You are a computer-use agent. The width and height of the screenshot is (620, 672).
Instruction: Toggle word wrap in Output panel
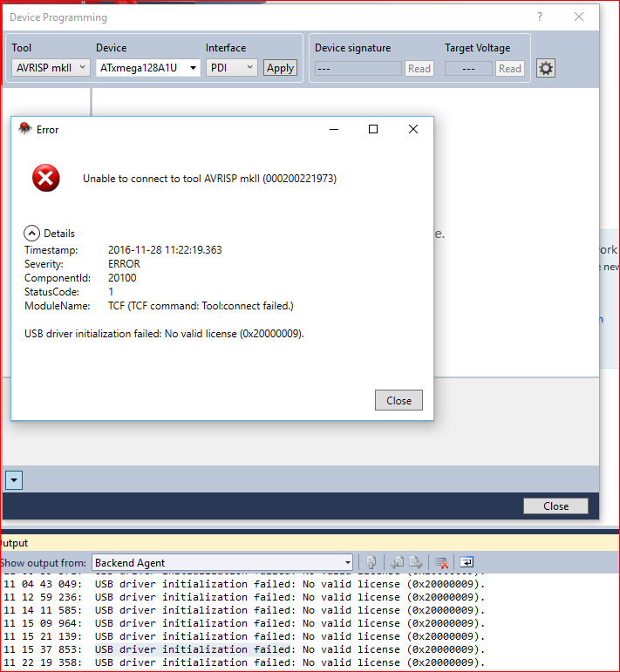(x=466, y=562)
